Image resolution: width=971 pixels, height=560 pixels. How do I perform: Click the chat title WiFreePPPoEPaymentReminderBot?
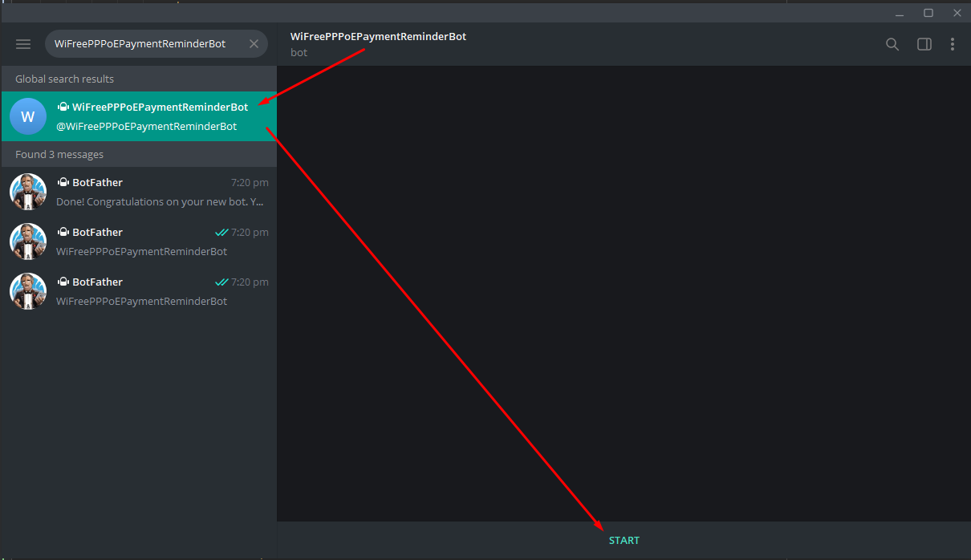click(377, 36)
